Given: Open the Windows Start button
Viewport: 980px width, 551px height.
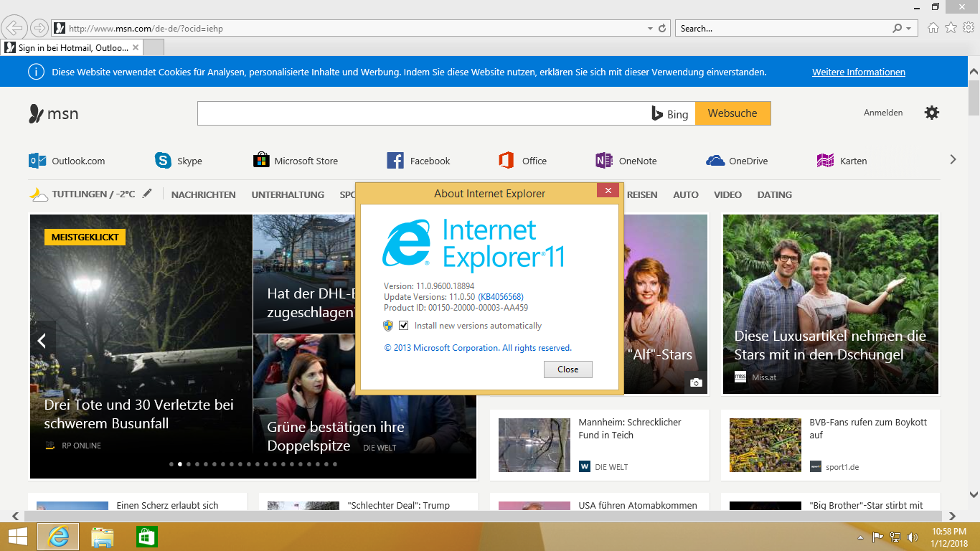Looking at the screenshot, I should point(17,537).
